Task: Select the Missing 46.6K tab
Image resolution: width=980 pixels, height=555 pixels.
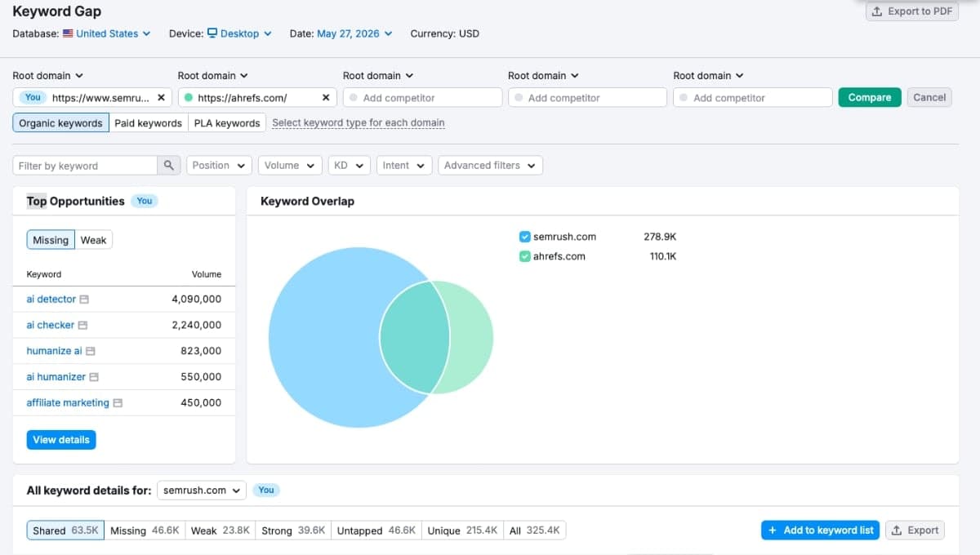Action: pyautogui.click(x=145, y=531)
